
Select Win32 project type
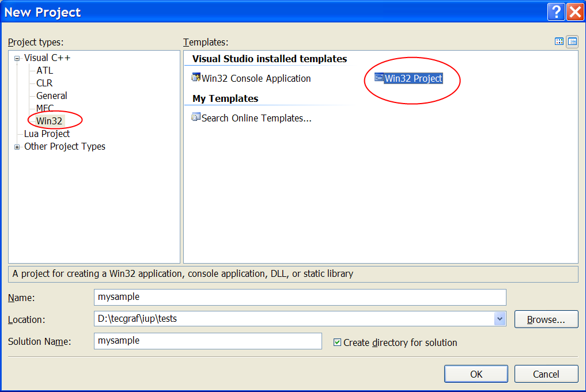click(50, 121)
